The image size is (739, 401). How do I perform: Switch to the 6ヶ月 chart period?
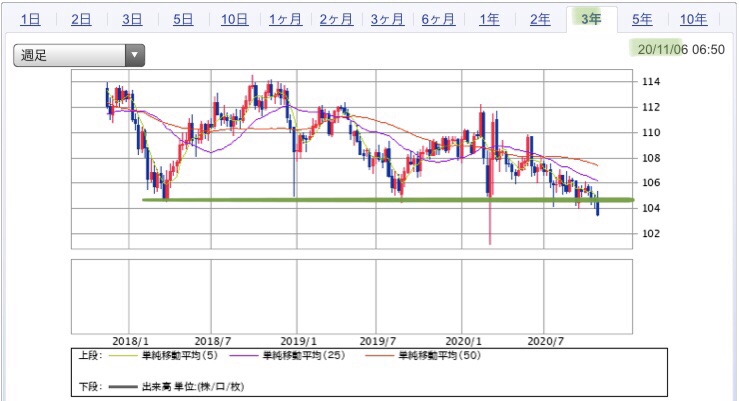tap(438, 19)
